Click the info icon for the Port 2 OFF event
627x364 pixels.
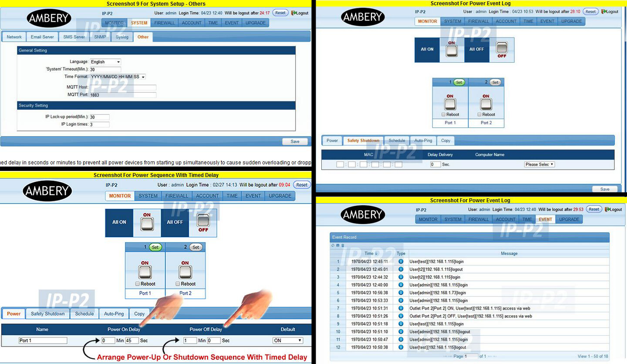click(401, 316)
